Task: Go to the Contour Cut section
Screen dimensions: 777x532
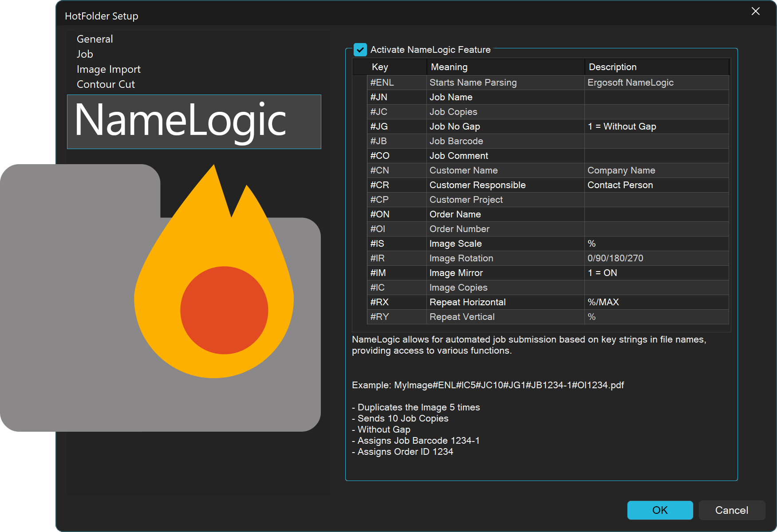Action: 106,84
